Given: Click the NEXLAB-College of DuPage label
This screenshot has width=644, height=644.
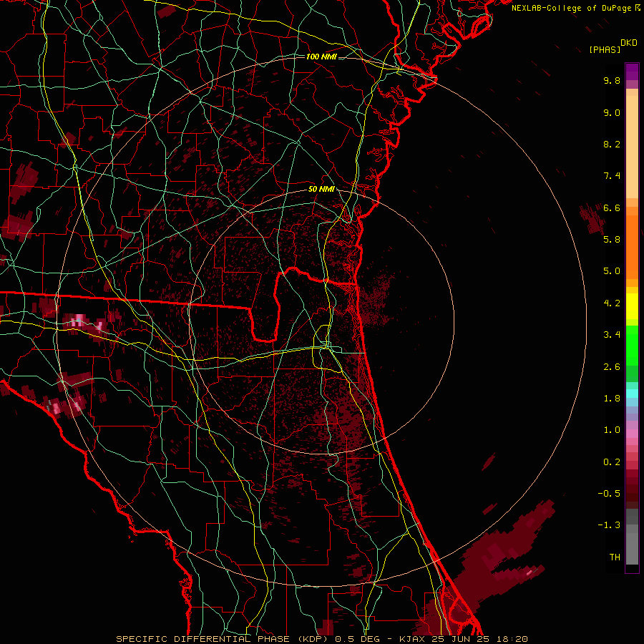Looking at the screenshot, I should coord(571,8).
